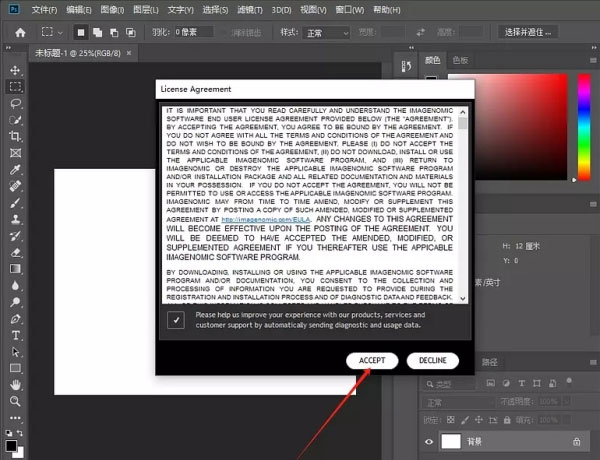Click the DECLINE button
600x460 pixels.
tap(433, 360)
